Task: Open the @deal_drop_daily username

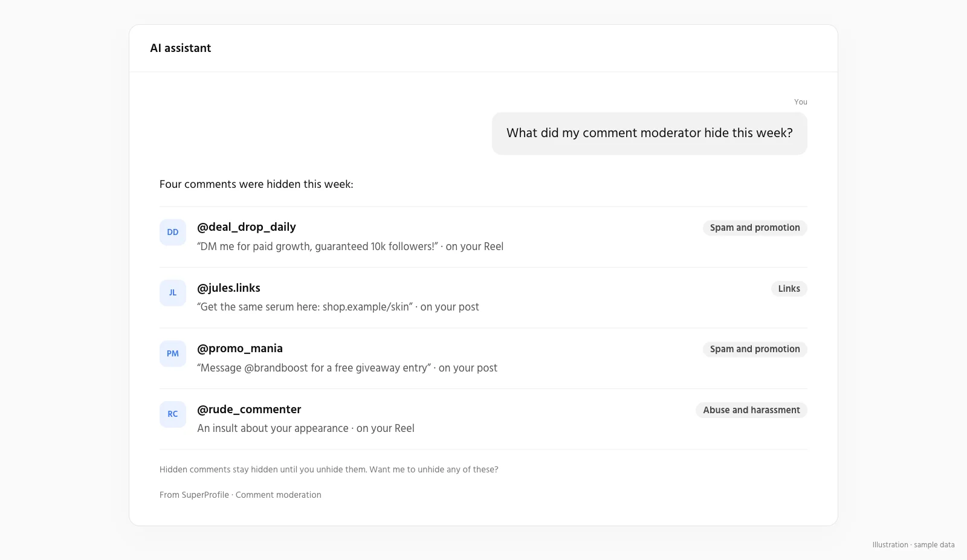Action: 247,227
